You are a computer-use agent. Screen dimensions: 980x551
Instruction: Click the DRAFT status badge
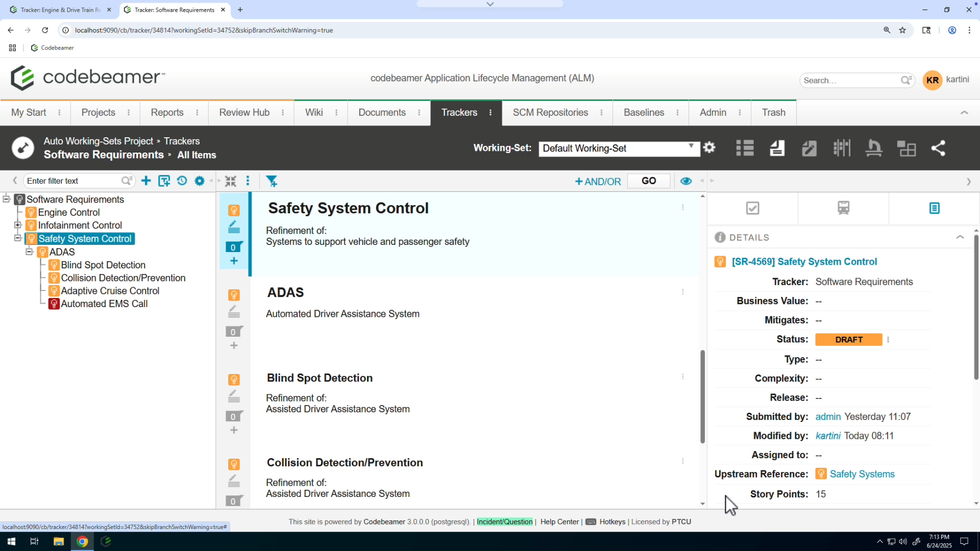(x=849, y=340)
